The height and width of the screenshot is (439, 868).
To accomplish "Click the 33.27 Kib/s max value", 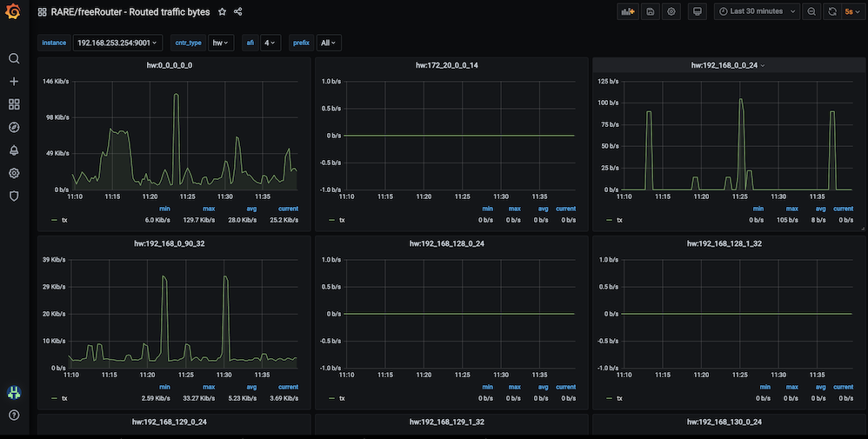I will click(198, 398).
